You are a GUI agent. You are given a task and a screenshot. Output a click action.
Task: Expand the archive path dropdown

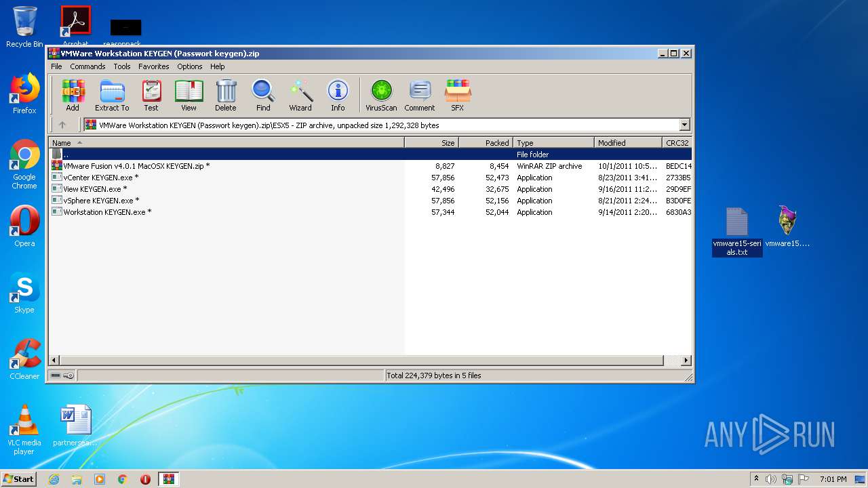(x=684, y=125)
